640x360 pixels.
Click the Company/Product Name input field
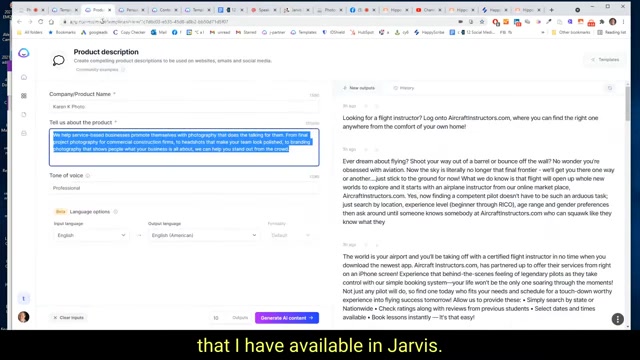click(x=184, y=107)
